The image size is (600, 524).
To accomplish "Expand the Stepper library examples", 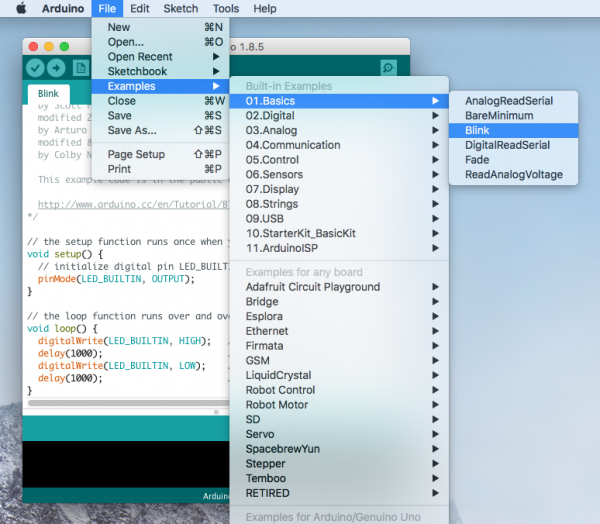I will (339, 464).
